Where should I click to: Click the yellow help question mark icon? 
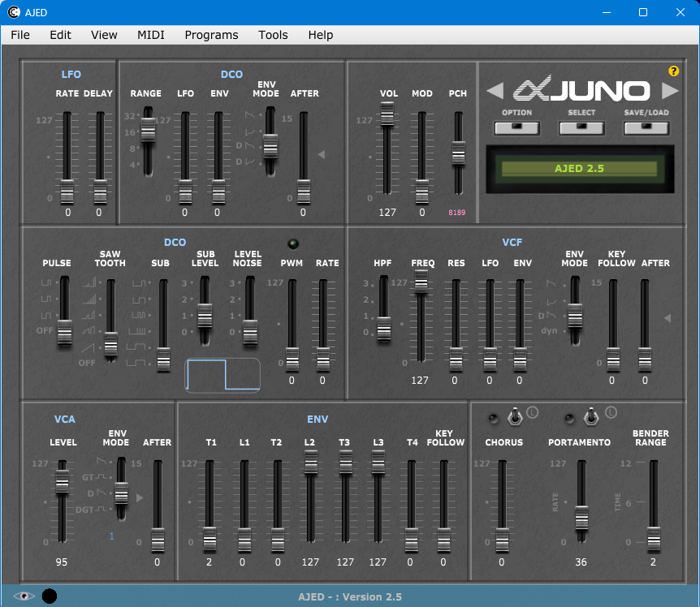pos(673,71)
